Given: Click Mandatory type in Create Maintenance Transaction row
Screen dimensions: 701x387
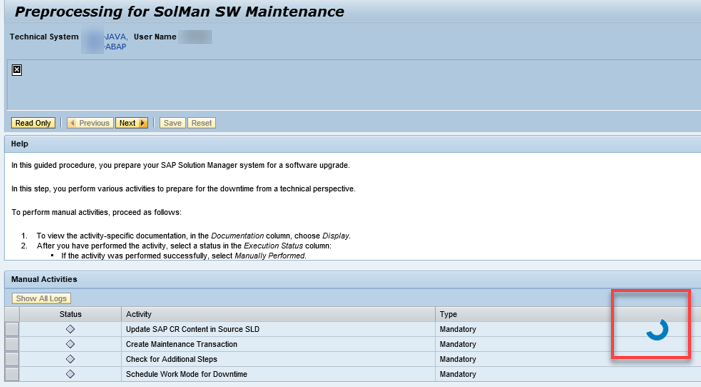Looking at the screenshot, I should coord(458,344).
